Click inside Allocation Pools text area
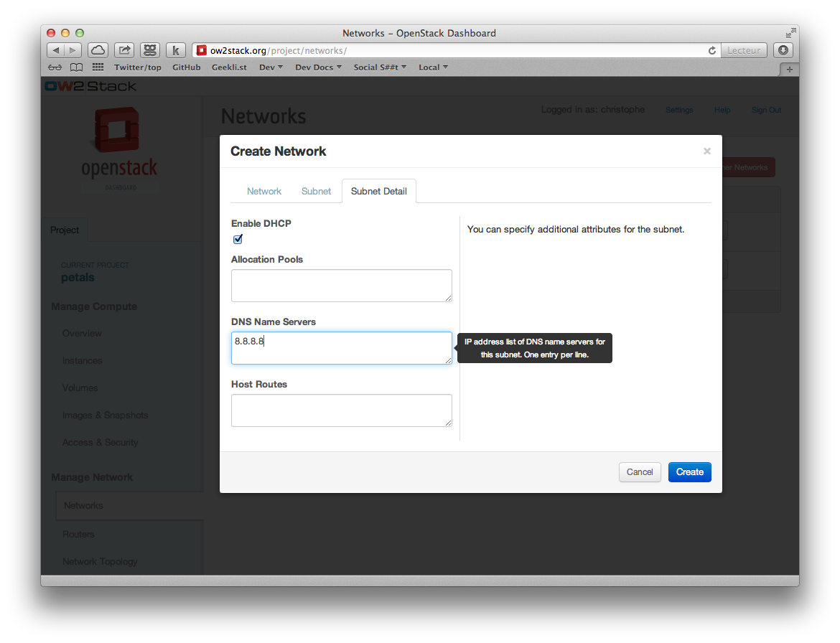840x643 pixels. tap(341, 286)
